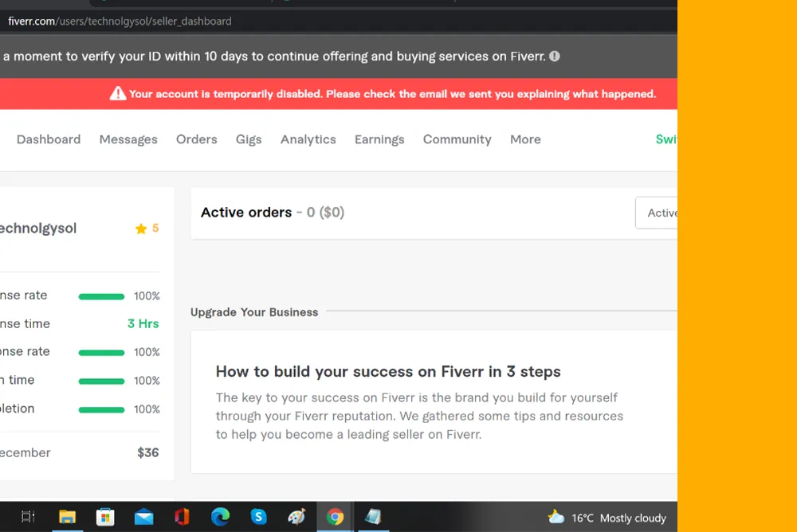
Task: Open the Community menu
Action: click(x=457, y=139)
